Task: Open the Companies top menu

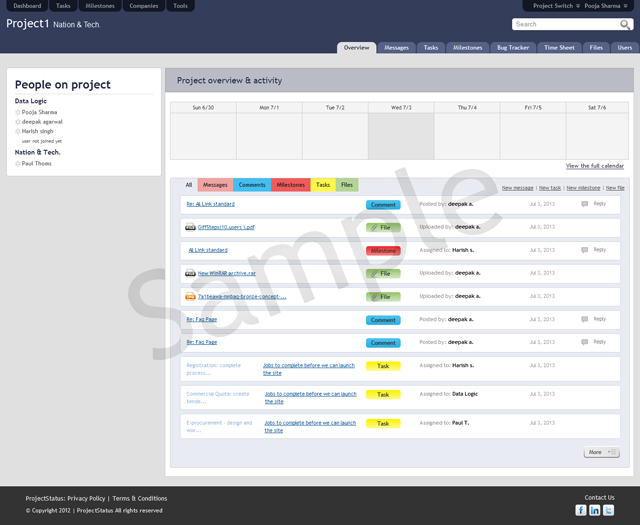Action: pos(143,6)
